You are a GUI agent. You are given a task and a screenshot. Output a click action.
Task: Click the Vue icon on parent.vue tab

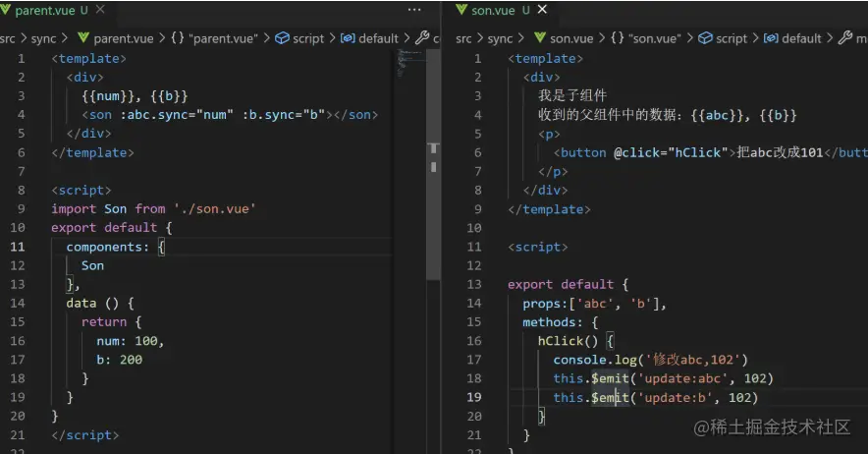[x=6, y=10]
